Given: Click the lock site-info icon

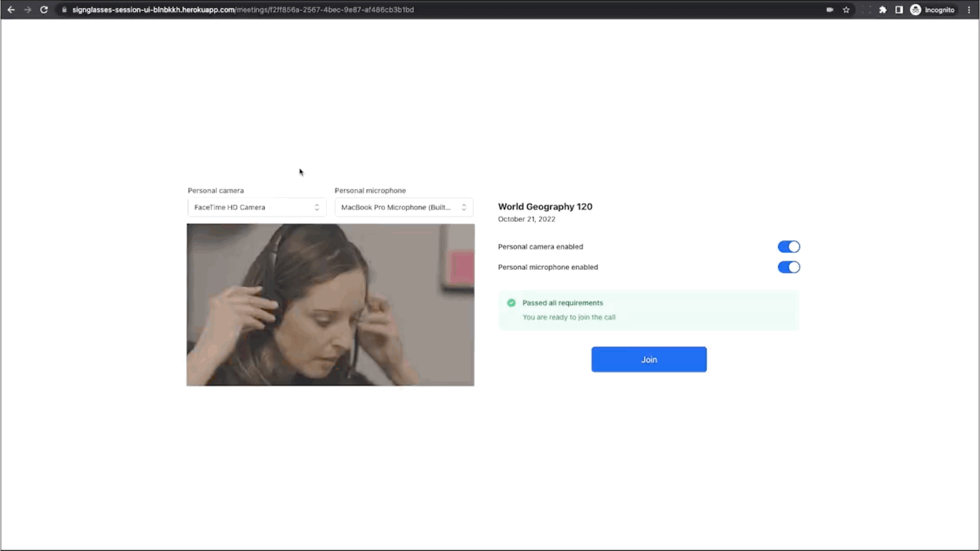Looking at the screenshot, I should [64, 10].
